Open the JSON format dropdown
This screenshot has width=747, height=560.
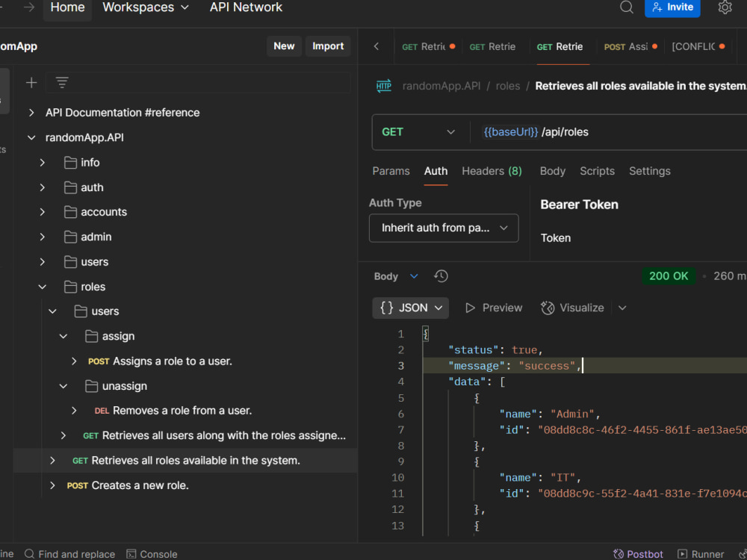(x=411, y=308)
